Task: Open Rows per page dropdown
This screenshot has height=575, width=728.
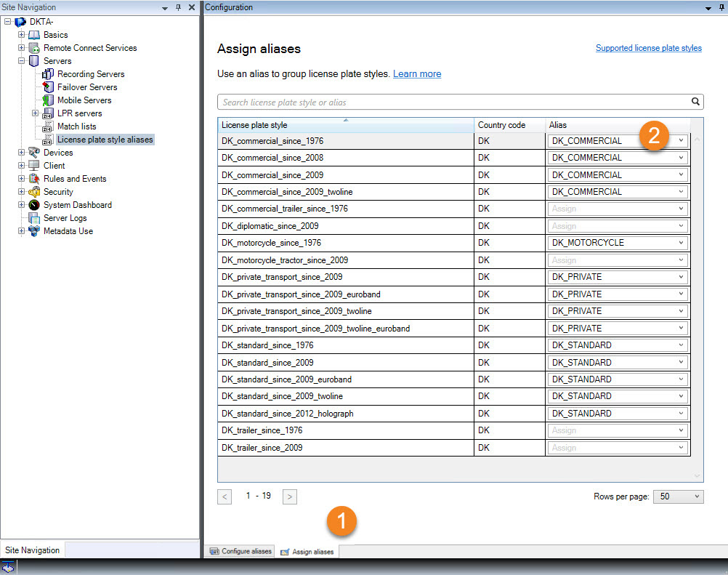Action: coord(696,496)
